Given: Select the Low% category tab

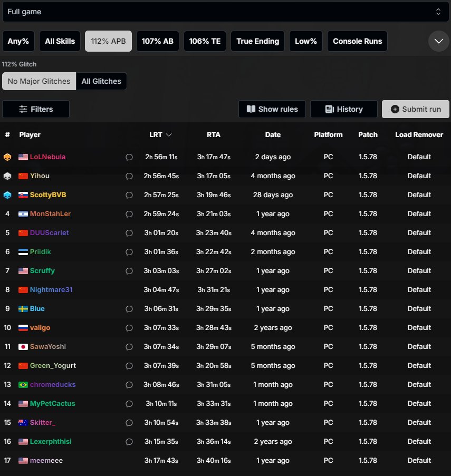Looking at the screenshot, I should tap(306, 41).
